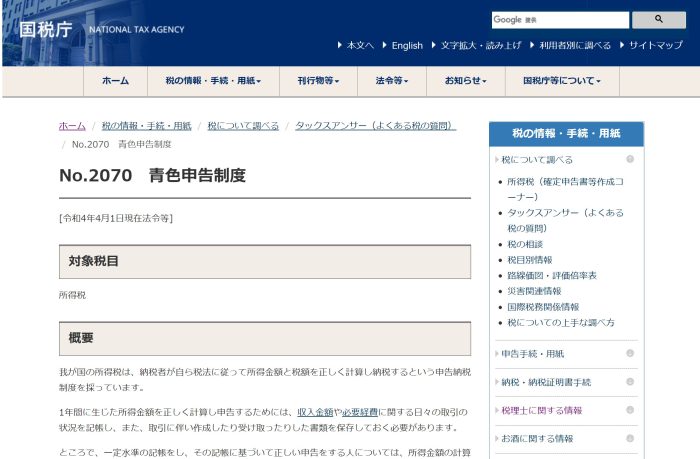Open 路線価図・評価倍率表 sidebar link
Viewport: 700px width, 459px height.
[x=552, y=275]
